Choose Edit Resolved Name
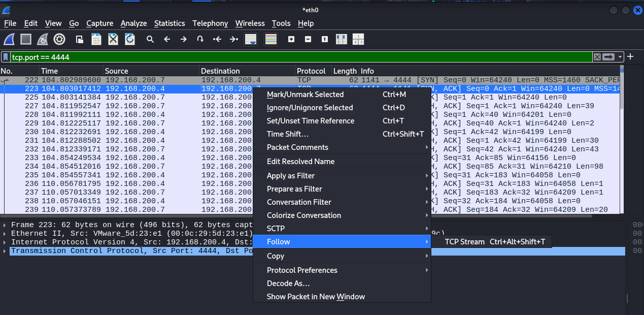644x315 pixels. [x=342, y=162]
